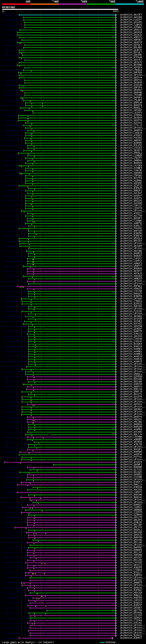146x644 pixels.
Task: Select hit label UniRef100_B7GDJ7
Action: click(x=131, y=572)
